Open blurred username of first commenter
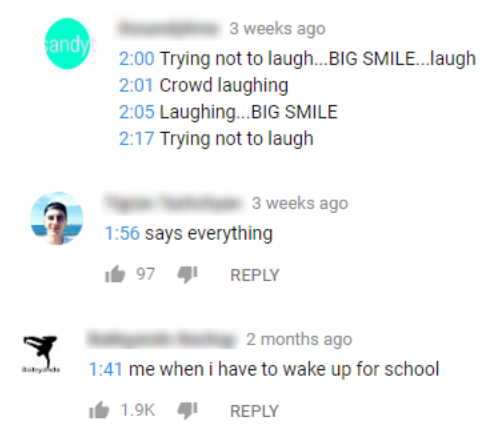Viewport: 485px width, 439px height. click(168, 29)
